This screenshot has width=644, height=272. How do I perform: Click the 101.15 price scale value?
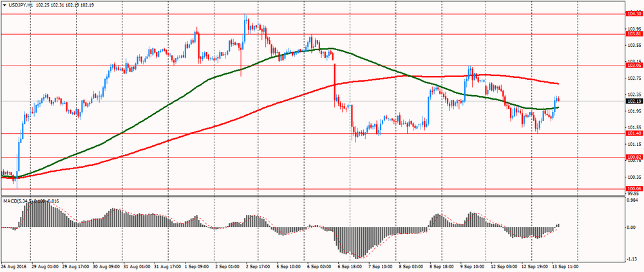(x=634, y=144)
